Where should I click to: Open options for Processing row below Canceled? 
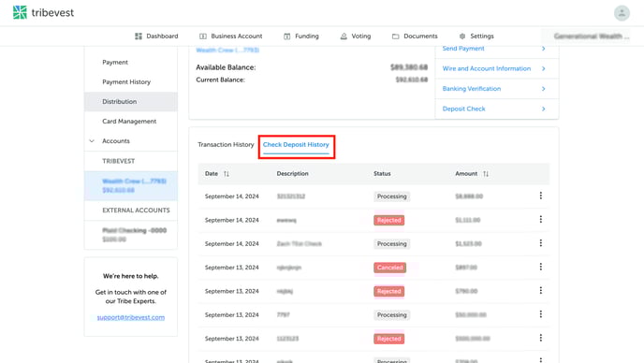[x=540, y=314]
